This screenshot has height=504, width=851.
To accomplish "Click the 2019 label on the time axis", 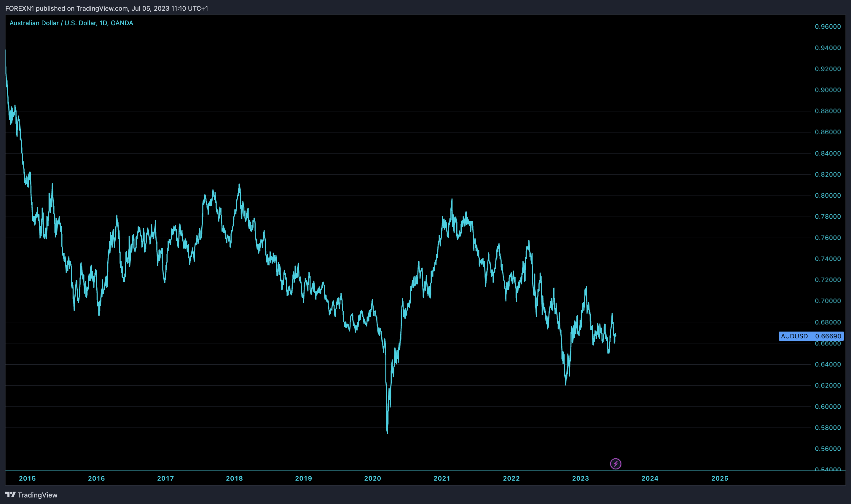I will [x=304, y=478].
